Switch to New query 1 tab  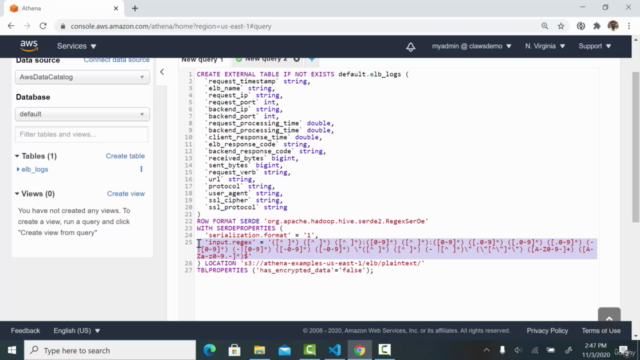[x=202, y=60]
